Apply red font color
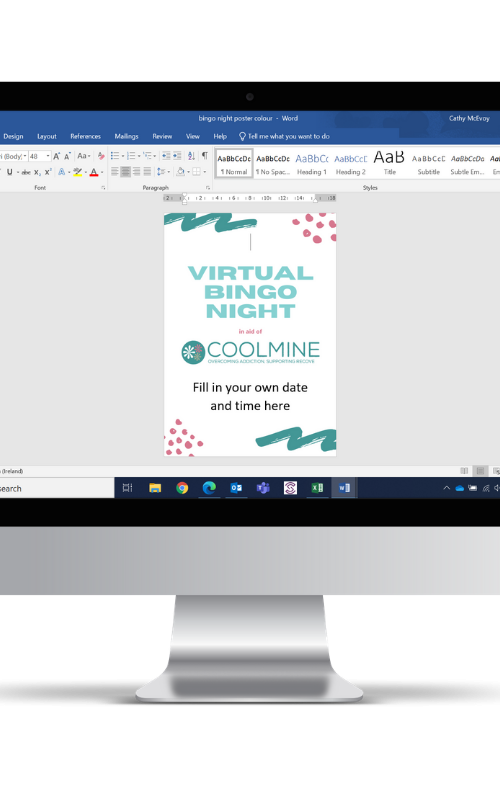The height and width of the screenshot is (788, 500). tap(93, 172)
